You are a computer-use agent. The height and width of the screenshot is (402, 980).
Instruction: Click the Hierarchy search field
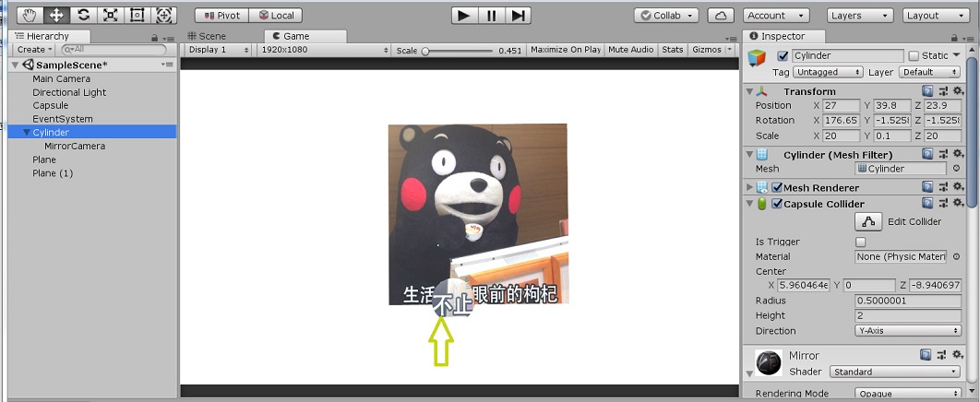(114, 49)
